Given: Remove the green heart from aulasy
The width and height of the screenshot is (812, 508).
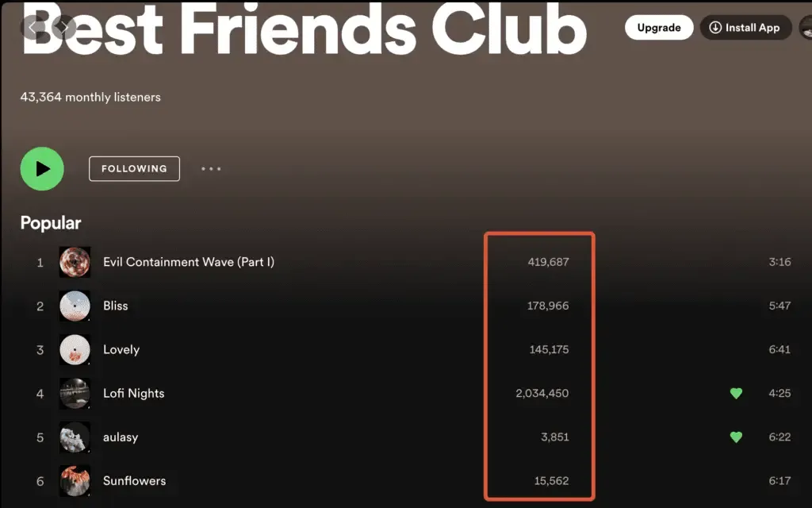Looking at the screenshot, I should [736, 437].
